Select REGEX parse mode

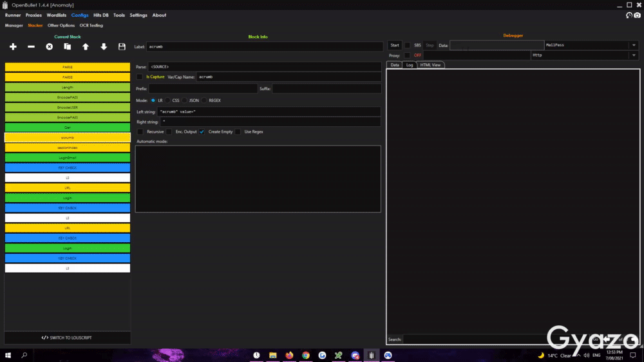click(204, 100)
